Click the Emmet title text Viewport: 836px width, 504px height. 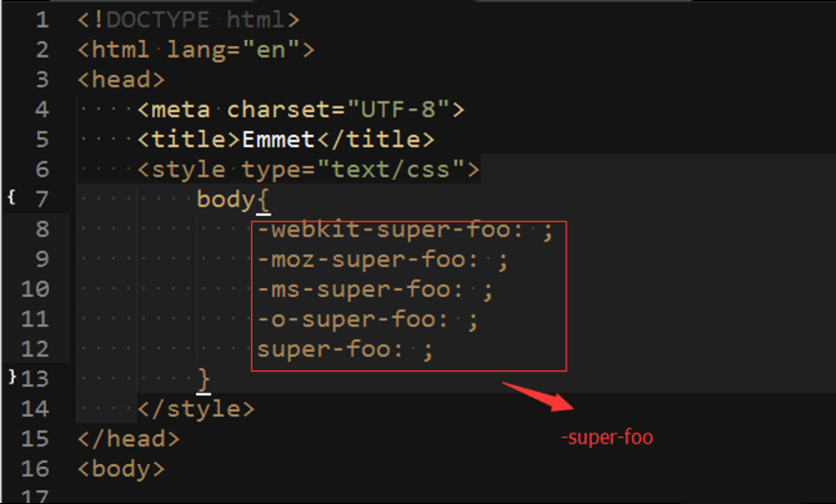(277, 140)
